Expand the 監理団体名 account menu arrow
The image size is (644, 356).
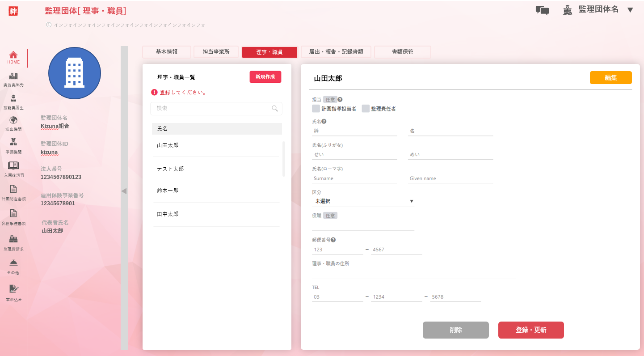(x=630, y=10)
